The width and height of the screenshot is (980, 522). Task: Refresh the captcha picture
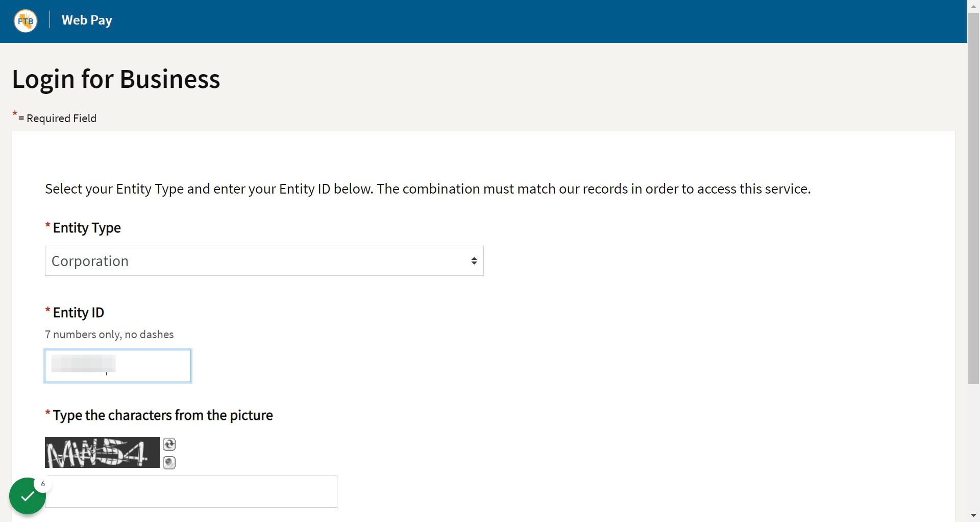[169, 444]
